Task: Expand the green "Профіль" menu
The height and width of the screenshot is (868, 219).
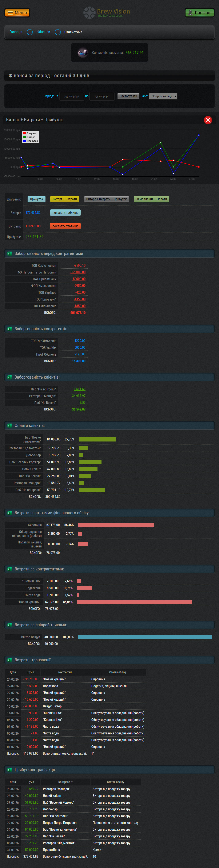Action: [x=199, y=13]
